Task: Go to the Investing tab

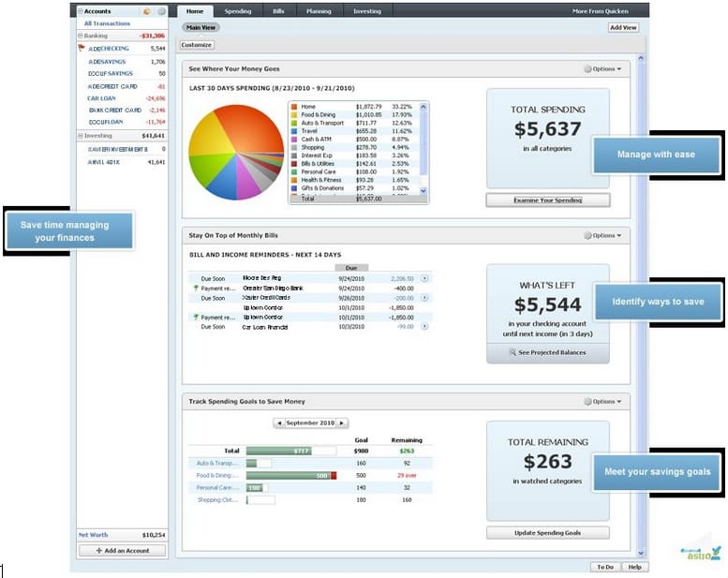Action: (x=367, y=11)
